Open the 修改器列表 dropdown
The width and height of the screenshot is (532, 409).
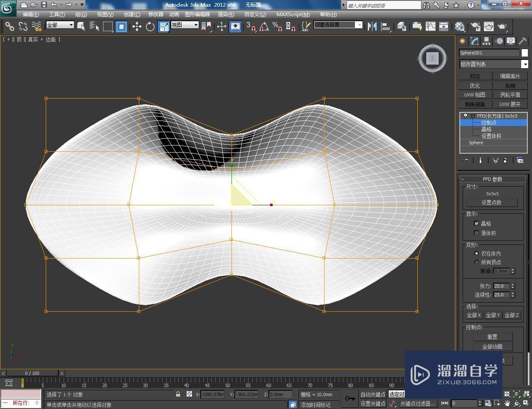[525, 64]
